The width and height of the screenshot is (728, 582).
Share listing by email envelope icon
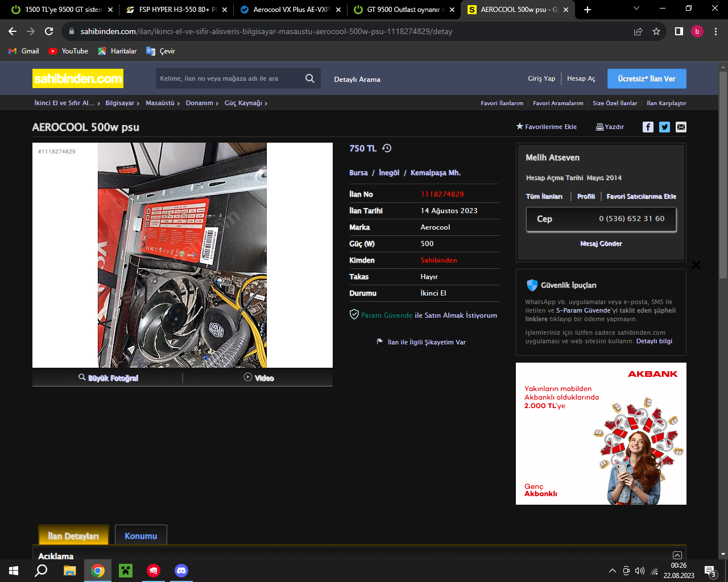coord(681,127)
